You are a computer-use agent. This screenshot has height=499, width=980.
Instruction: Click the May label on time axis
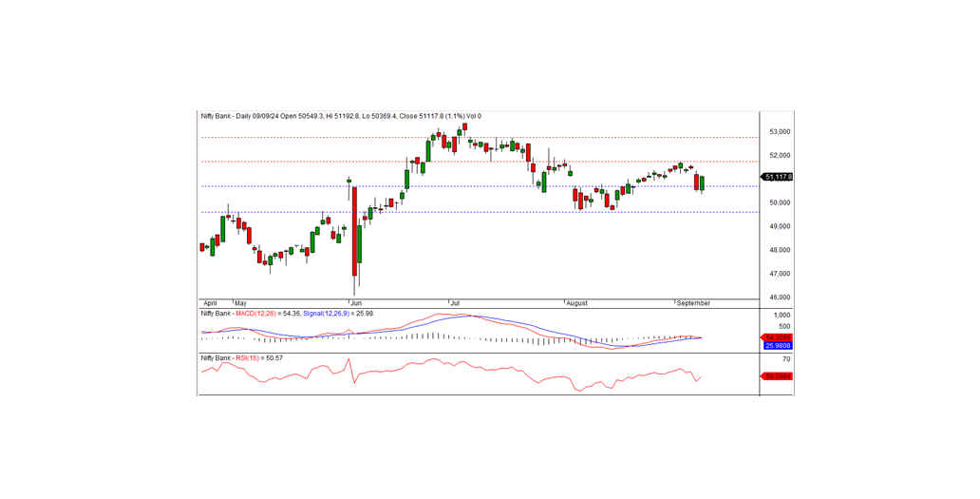click(240, 303)
